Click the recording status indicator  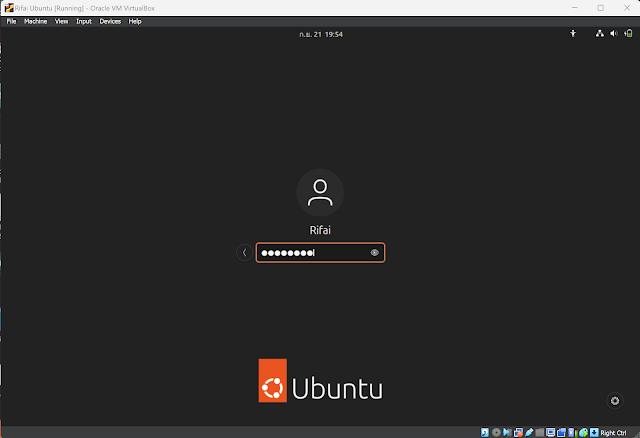point(562,432)
